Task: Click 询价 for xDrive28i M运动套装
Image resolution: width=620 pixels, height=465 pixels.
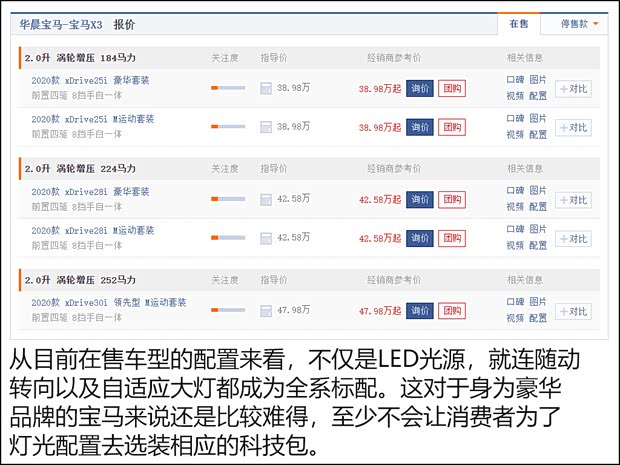Action: pyautogui.click(x=420, y=238)
